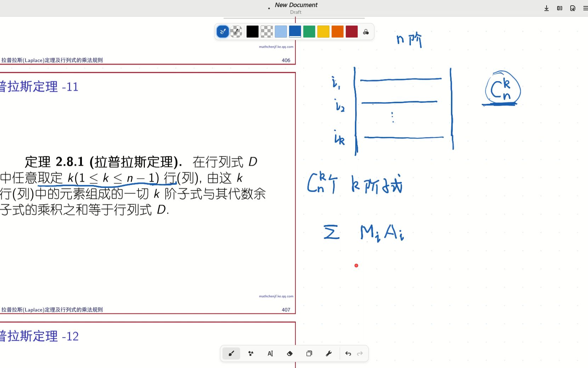Pick the yellow color swatch
The height and width of the screenshot is (368, 588).
pyautogui.click(x=323, y=32)
